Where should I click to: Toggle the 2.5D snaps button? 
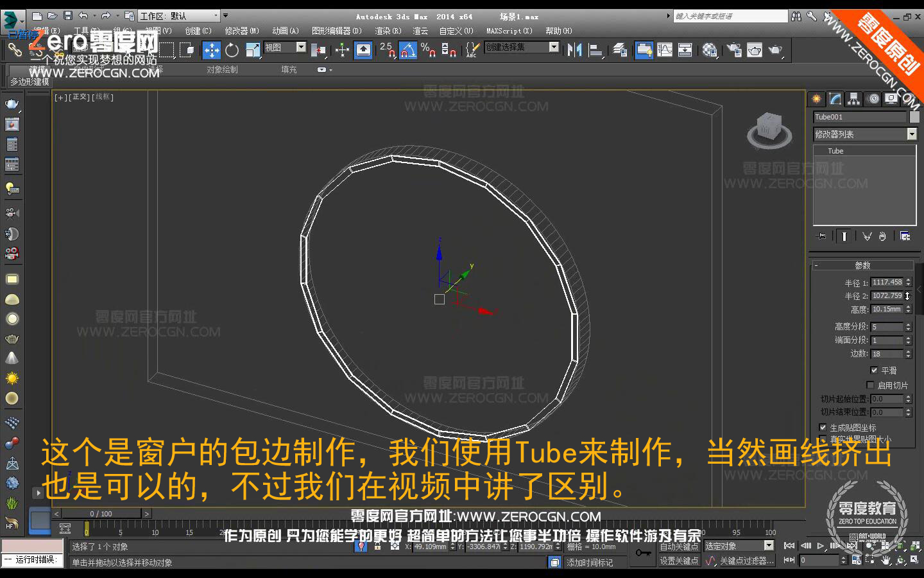pyautogui.click(x=387, y=49)
